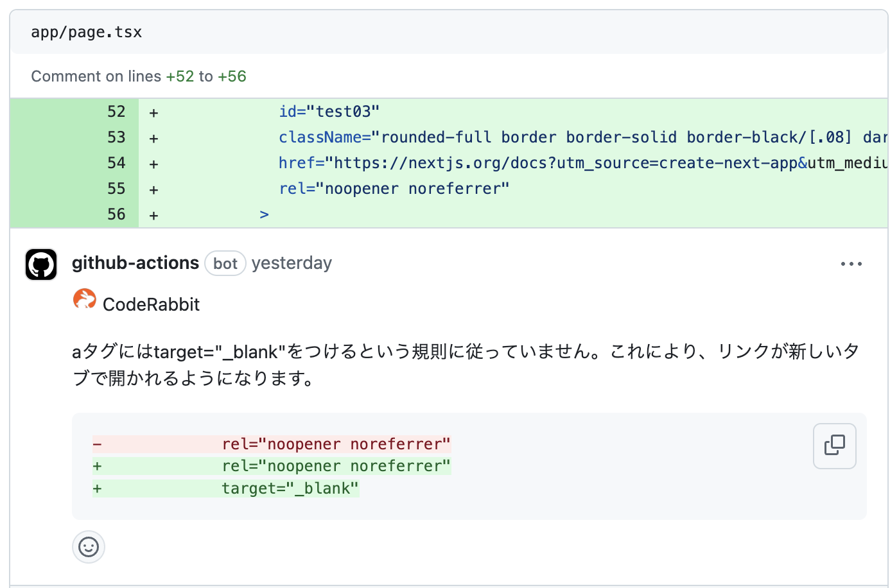Click the id="test03" code on line 52
890x588 pixels.
328,111
